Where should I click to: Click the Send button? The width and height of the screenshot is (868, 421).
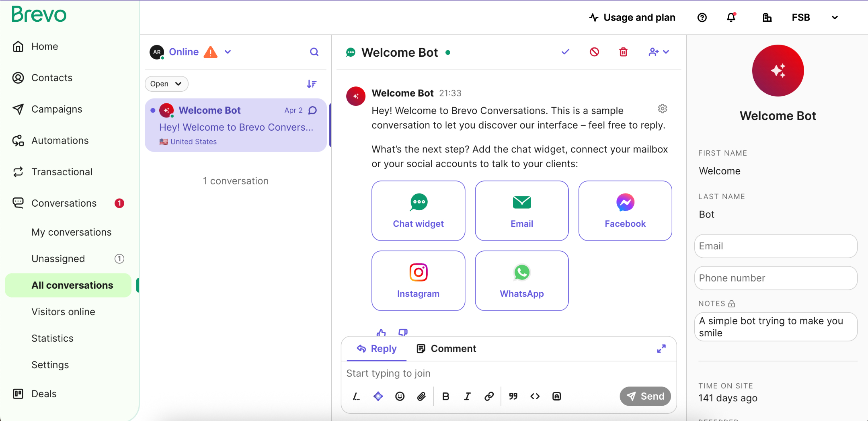pos(645,396)
